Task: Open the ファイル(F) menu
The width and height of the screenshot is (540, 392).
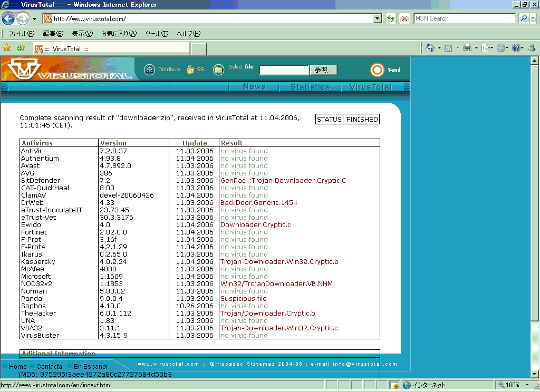Action: [x=21, y=34]
